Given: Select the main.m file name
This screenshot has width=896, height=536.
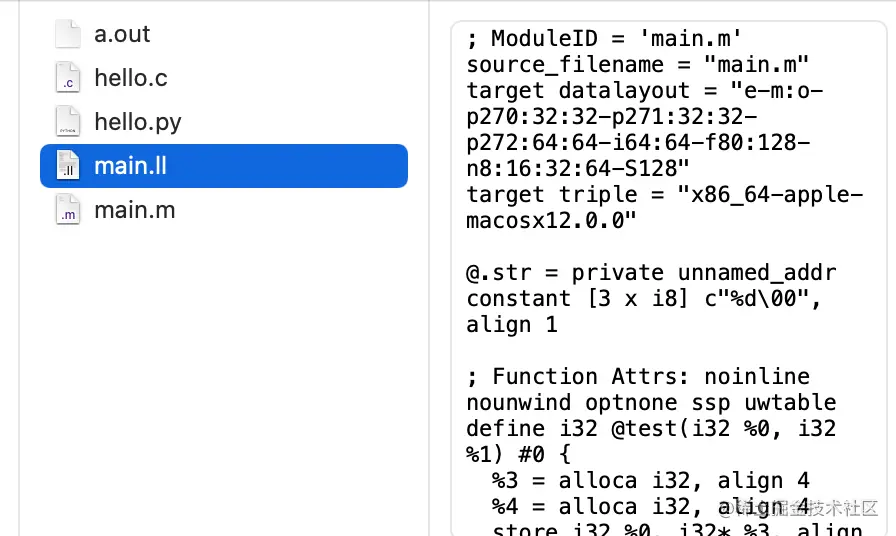Looking at the screenshot, I should click(133, 210).
